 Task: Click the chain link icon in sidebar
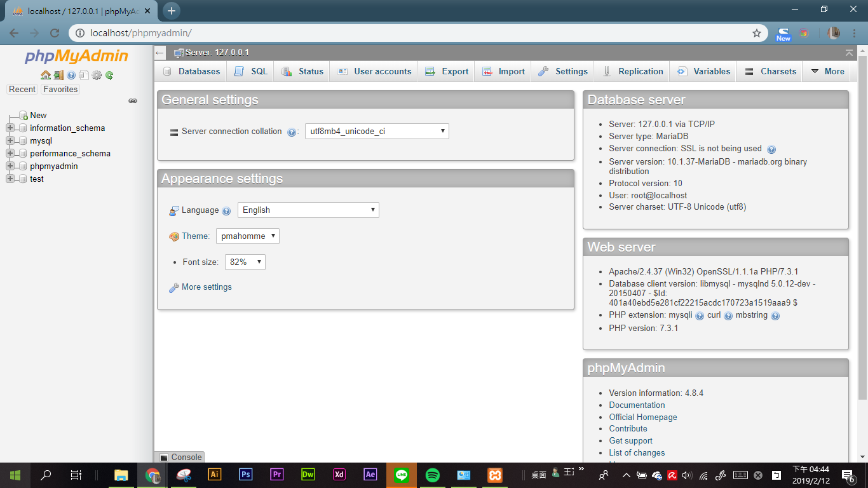coord(133,100)
